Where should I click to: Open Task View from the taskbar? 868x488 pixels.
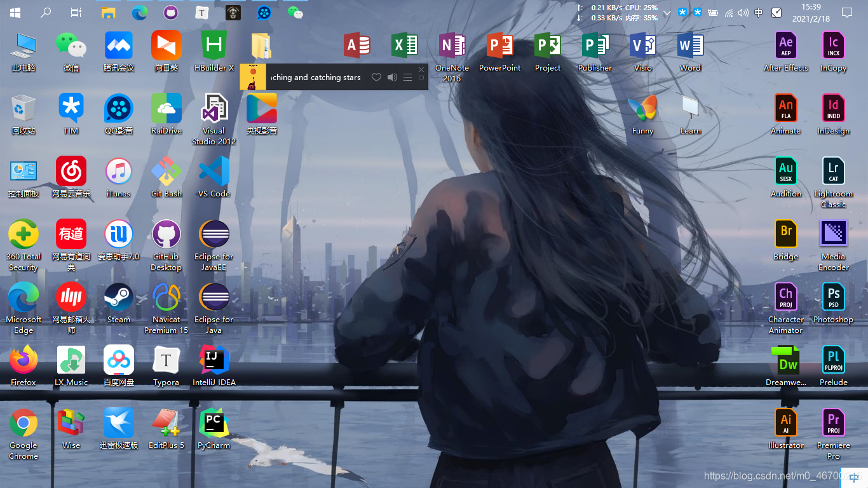click(76, 12)
